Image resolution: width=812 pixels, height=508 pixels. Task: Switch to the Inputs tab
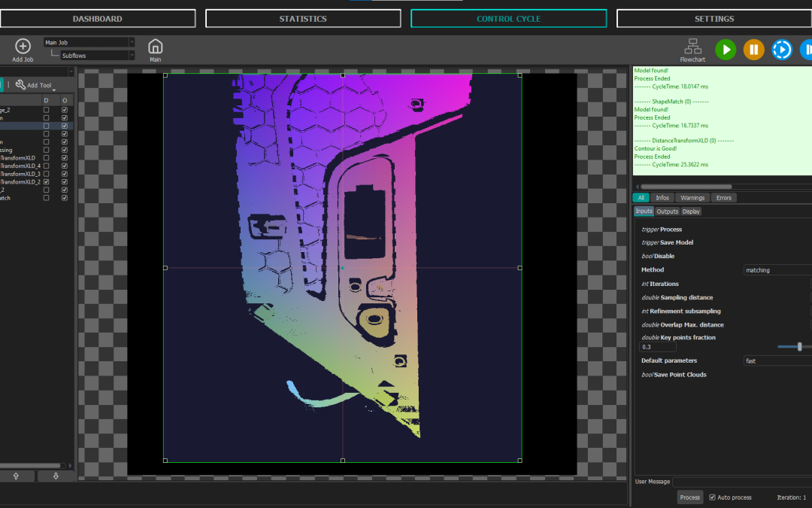pos(644,211)
